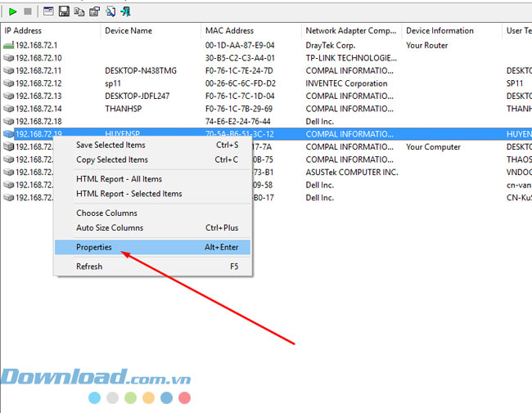The width and height of the screenshot is (532, 413).
Task: Open Choose Columns from context menu
Action: tap(153, 213)
